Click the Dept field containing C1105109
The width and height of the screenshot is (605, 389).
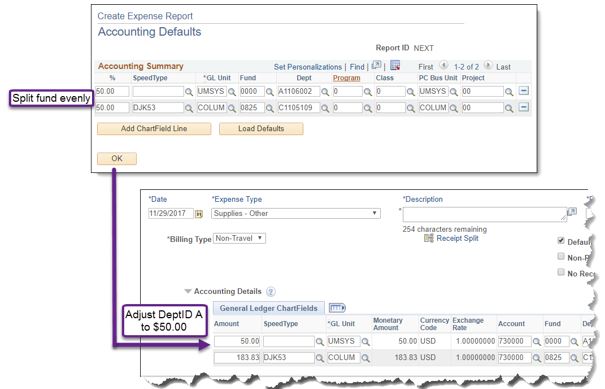(x=299, y=108)
